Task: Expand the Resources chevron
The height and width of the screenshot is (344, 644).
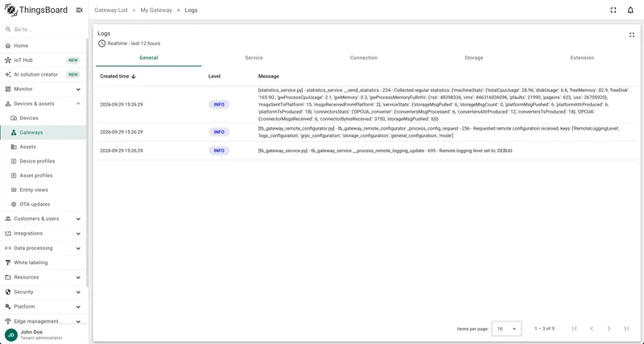Action: point(78,277)
